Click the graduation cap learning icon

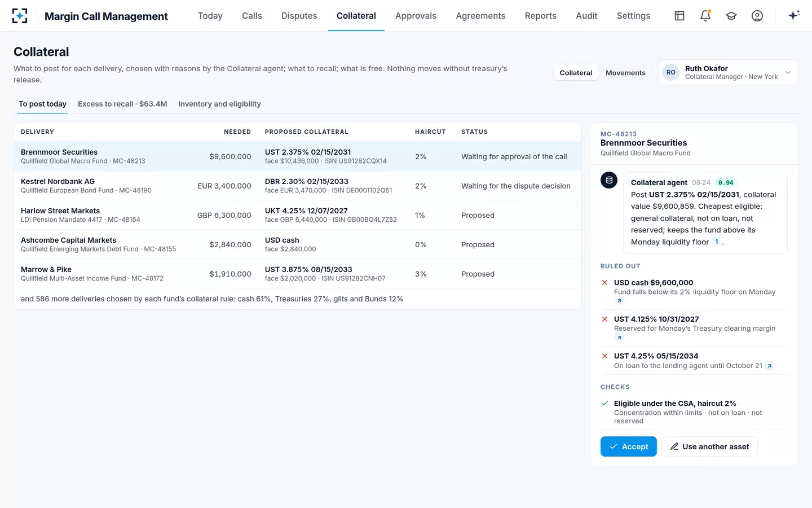[x=731, y=16]
